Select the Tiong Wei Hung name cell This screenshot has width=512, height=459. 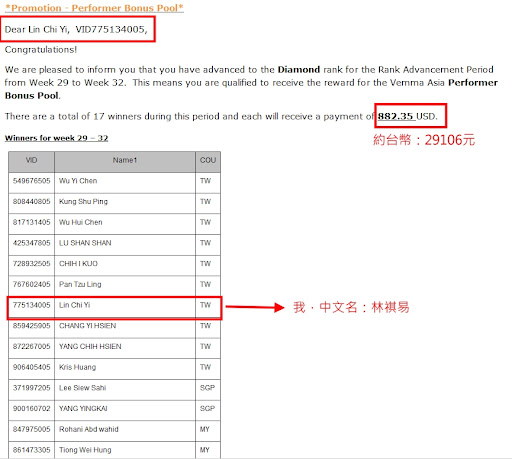[x=125, y=450]
